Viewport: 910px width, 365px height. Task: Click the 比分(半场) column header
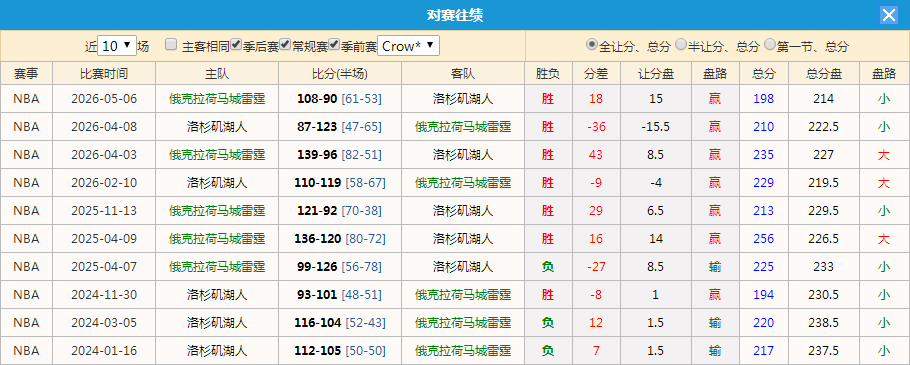tap(340, 74)
